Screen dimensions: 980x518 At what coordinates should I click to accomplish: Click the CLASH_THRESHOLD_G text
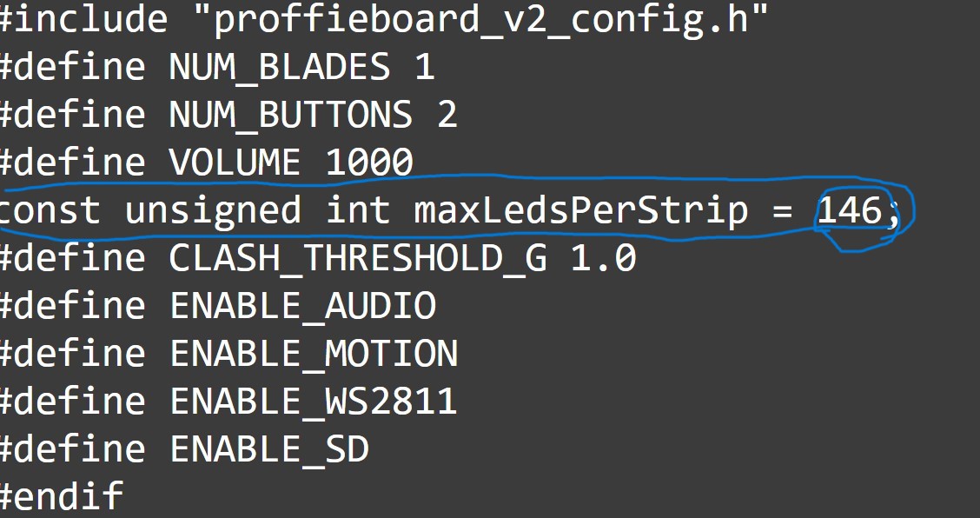pyautogui.click(x=358, y=258)
